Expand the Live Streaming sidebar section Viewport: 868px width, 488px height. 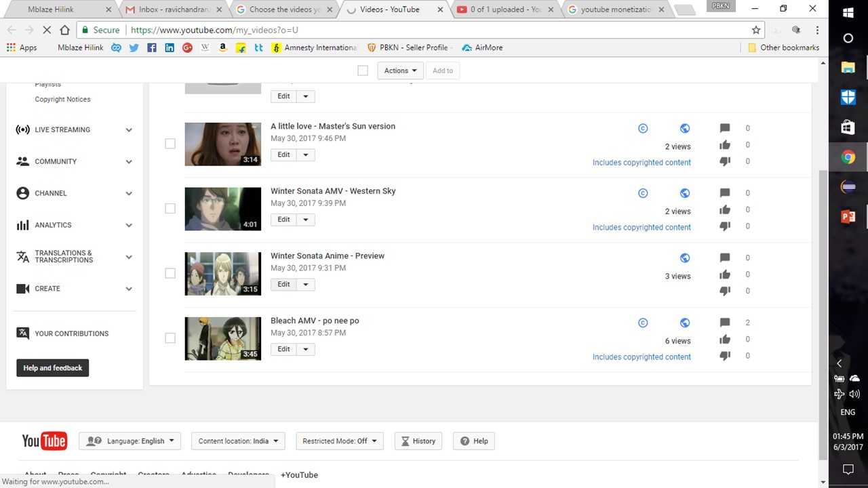[74, 129]
